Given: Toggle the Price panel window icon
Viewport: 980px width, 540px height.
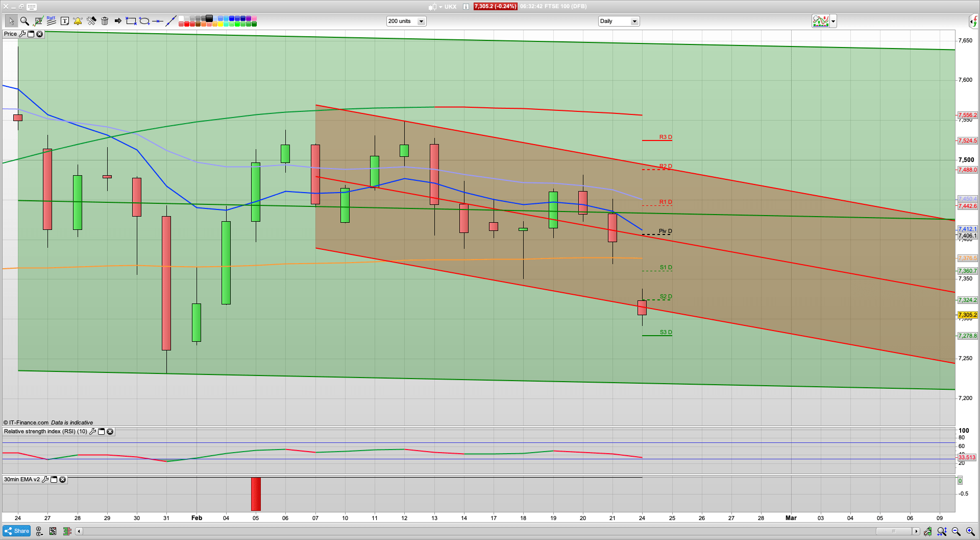Looking at the screenshot, I should point(31,34).
